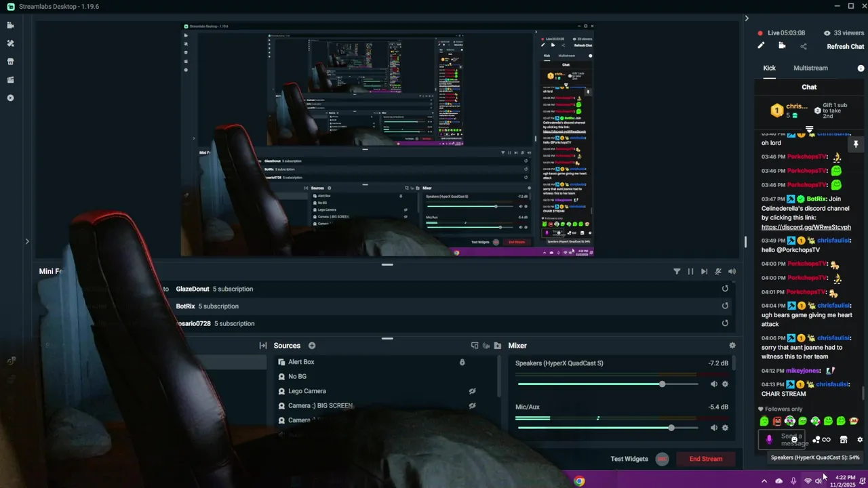Replay the GlazeDonut subscription alert
Image resolution: width=868 pixels, height=488 pixels.
tap(725, 289)
